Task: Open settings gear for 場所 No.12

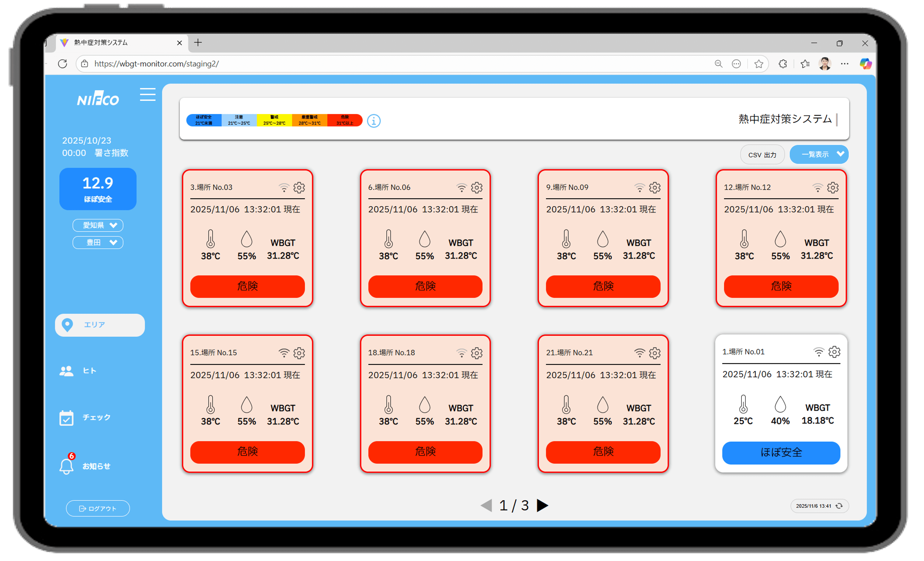Action: tap(832, 187)
